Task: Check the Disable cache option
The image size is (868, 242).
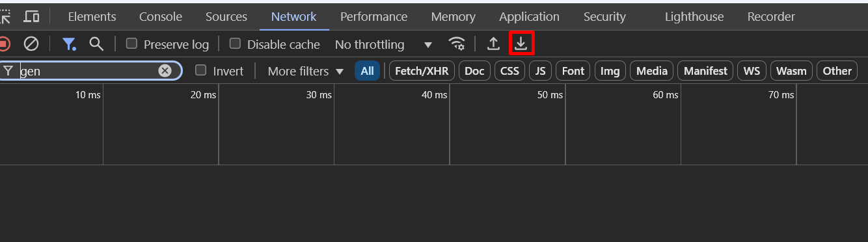Action: click(x=235, y=44)
